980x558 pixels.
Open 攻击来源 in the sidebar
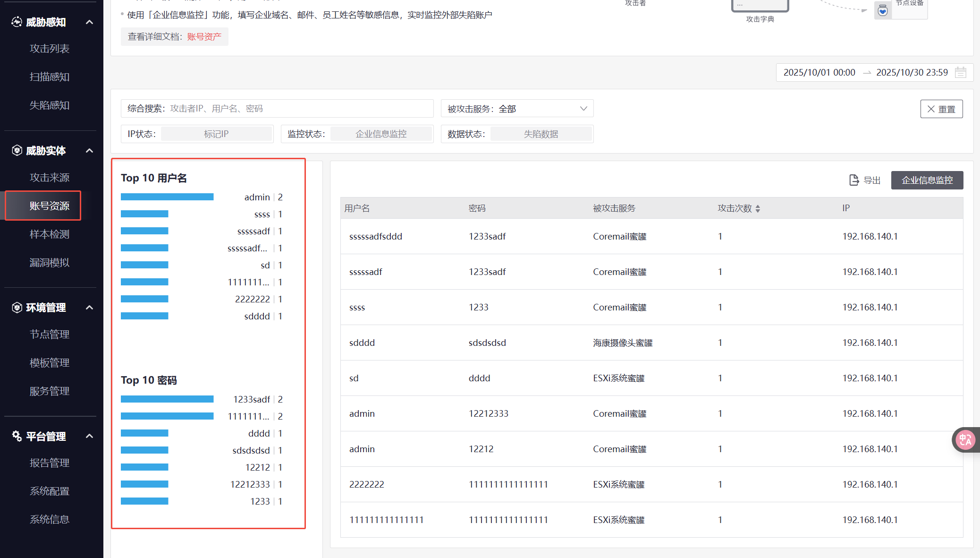click(50, 178)
